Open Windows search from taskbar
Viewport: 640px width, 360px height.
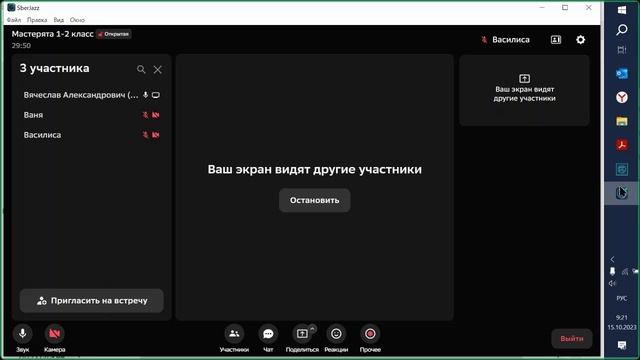[x=622, y=29]
